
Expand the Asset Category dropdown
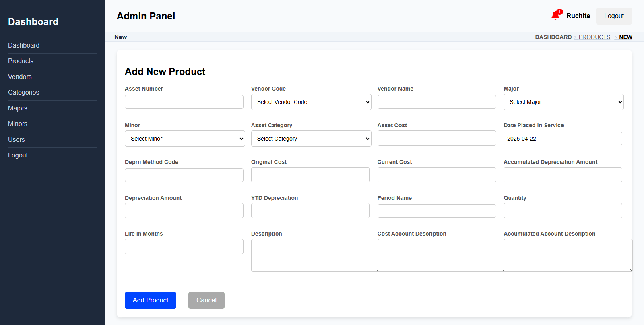311,139
